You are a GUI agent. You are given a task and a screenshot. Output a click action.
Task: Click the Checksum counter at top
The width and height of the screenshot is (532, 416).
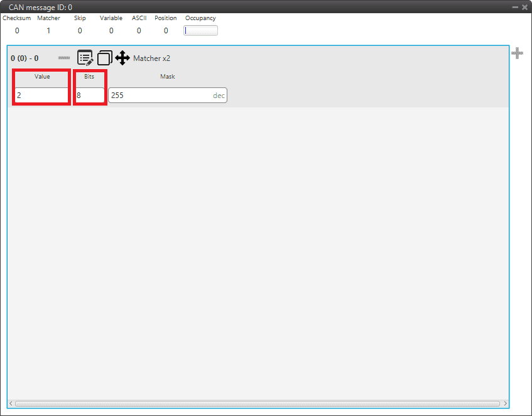click(x=17, y=30)
